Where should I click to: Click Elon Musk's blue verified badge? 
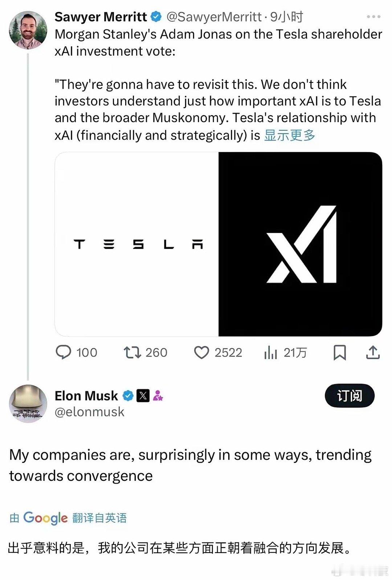[128, 395]
